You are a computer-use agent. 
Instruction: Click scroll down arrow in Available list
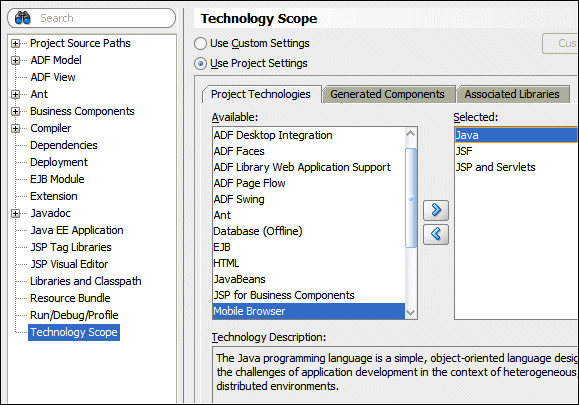tap(411, 313)
